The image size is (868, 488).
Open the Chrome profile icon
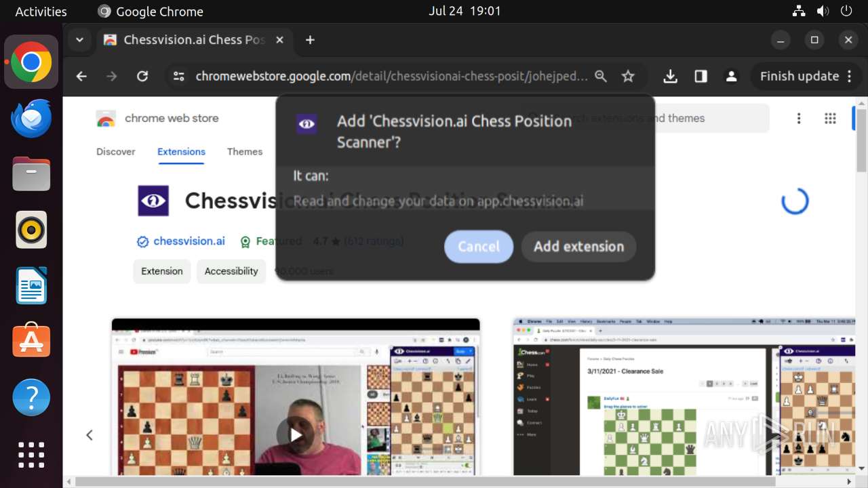pyautogui.click(x=731, y=77)
